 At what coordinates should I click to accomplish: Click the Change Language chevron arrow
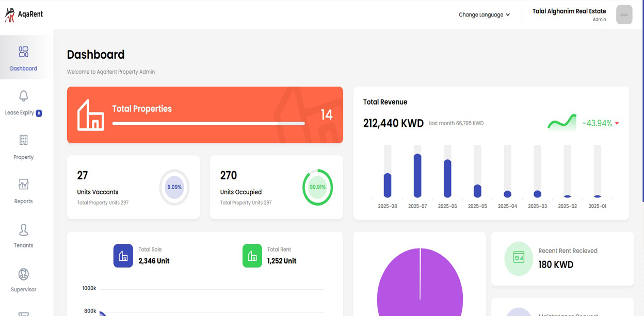click(x=508, y=15)
